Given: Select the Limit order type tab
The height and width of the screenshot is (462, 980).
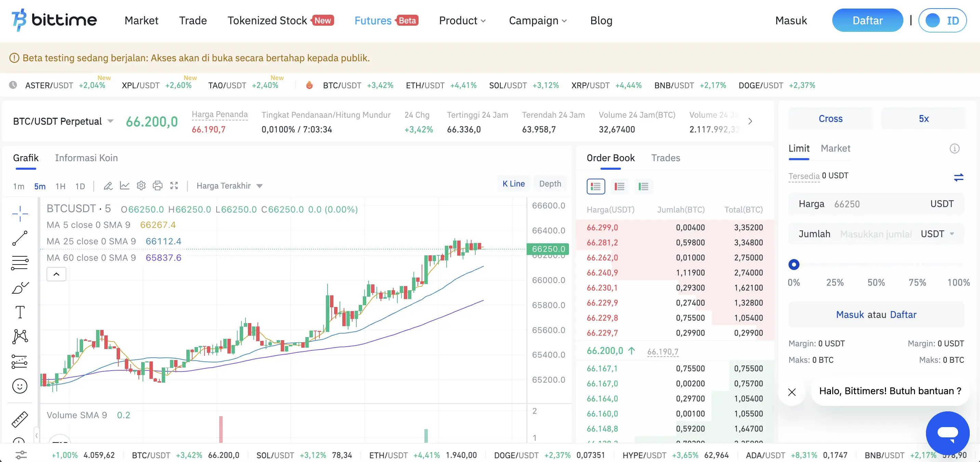Looking at the screenshot, I should tap(799, 148).
